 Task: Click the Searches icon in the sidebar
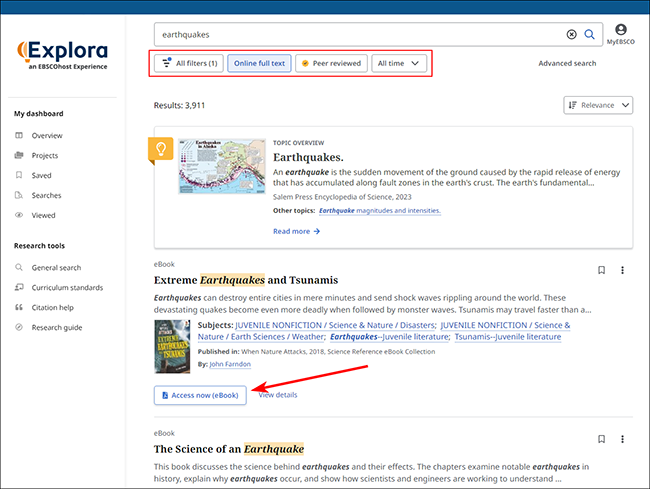point(19,195)
